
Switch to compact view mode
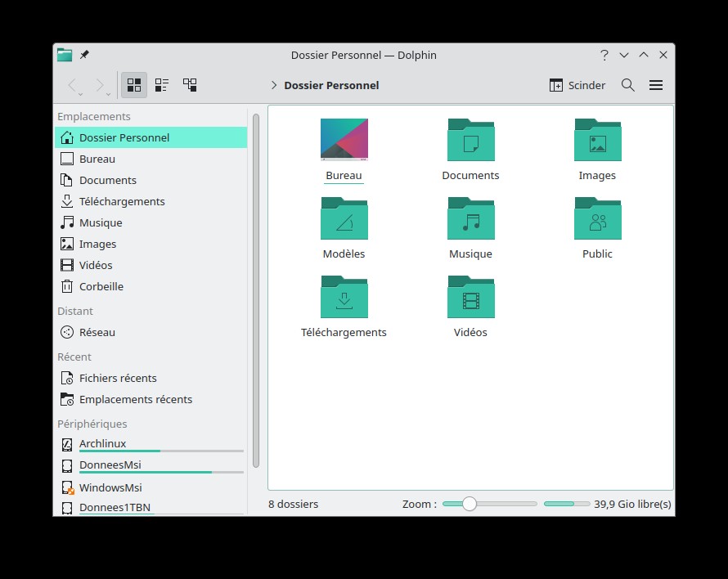tap(162, 85)
